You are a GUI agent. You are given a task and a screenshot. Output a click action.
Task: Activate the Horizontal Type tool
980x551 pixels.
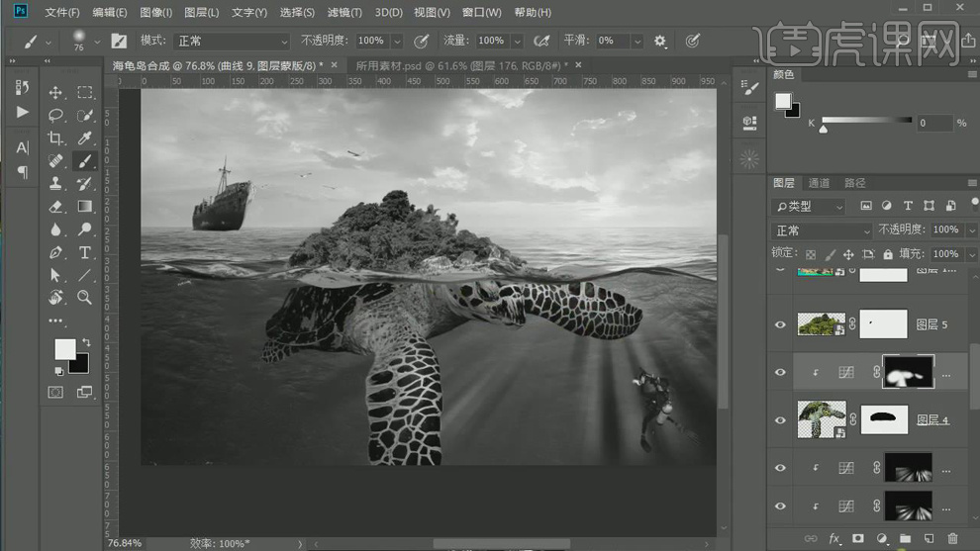click(85, 252)
